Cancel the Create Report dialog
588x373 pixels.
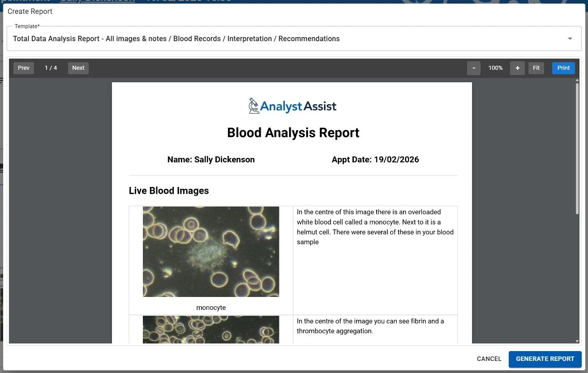point(489,359)
